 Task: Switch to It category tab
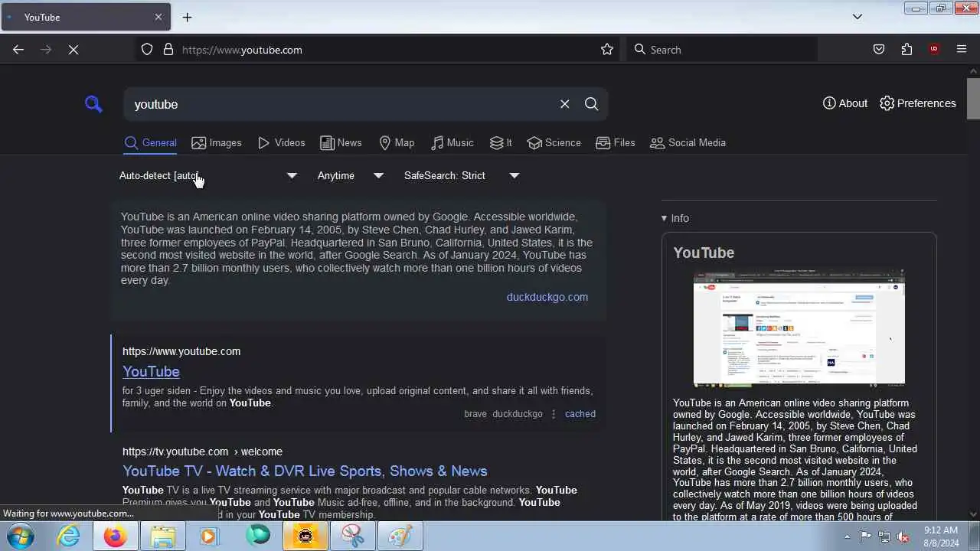pos(501,142)
